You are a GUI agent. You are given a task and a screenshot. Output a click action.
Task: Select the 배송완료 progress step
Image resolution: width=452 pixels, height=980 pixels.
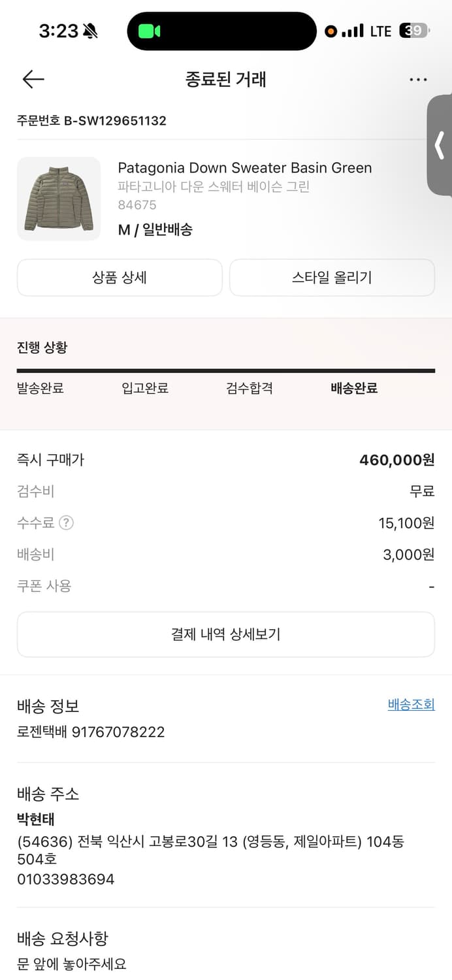point(353,387)
